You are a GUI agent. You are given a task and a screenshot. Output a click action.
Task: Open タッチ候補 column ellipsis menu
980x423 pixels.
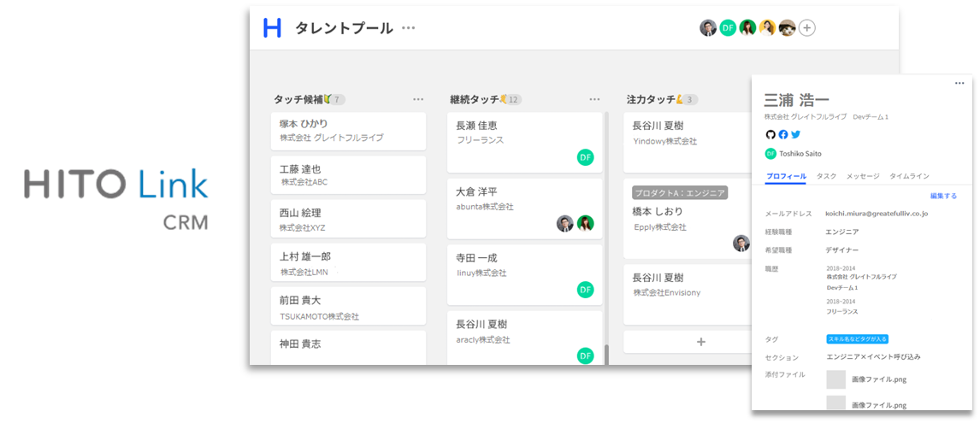[x=418, y=99]
